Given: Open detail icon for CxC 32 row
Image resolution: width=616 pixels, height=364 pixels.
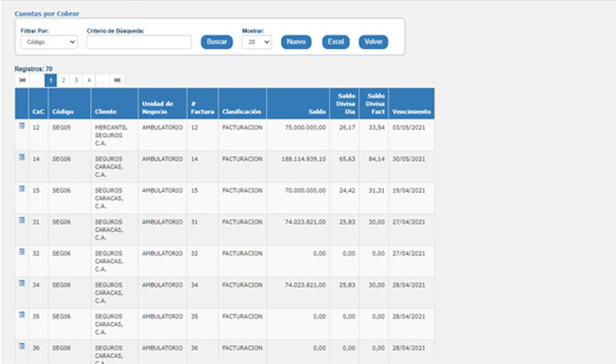Looking at the screenshot, I should click(22, 252).
